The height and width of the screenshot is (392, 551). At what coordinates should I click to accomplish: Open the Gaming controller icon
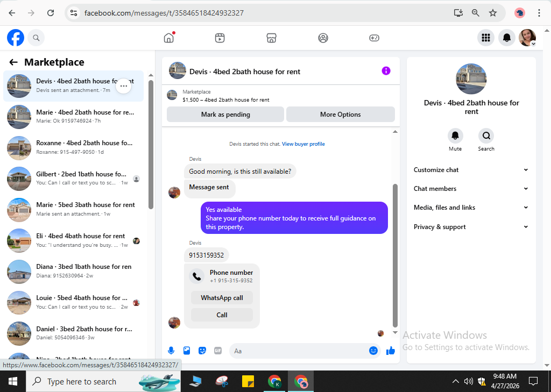tap(375, 38)
